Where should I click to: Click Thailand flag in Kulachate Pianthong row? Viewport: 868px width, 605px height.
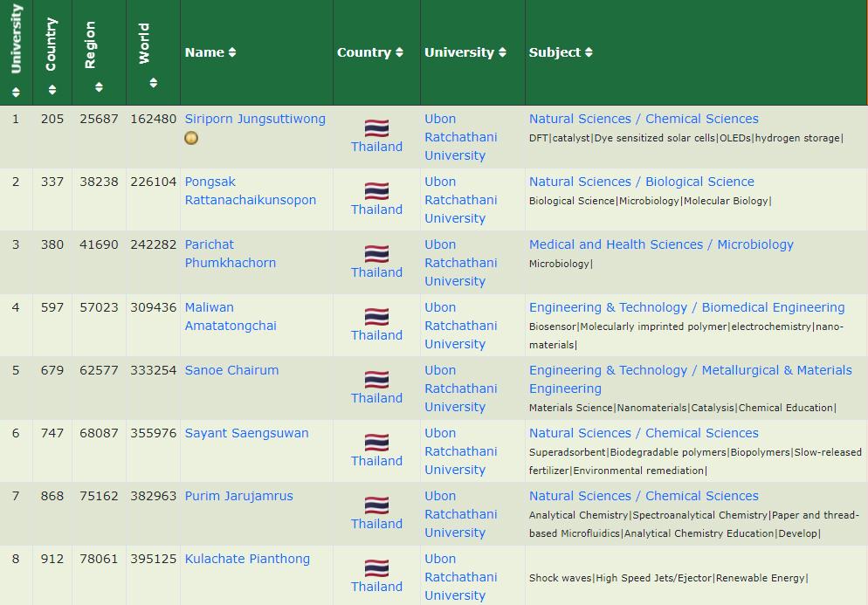(x=376, y=568)
